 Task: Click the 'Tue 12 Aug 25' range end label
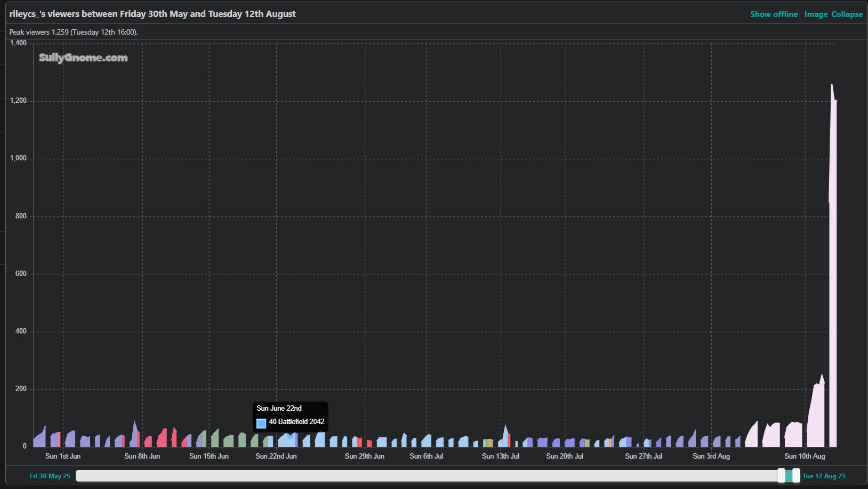click(824, 476)
